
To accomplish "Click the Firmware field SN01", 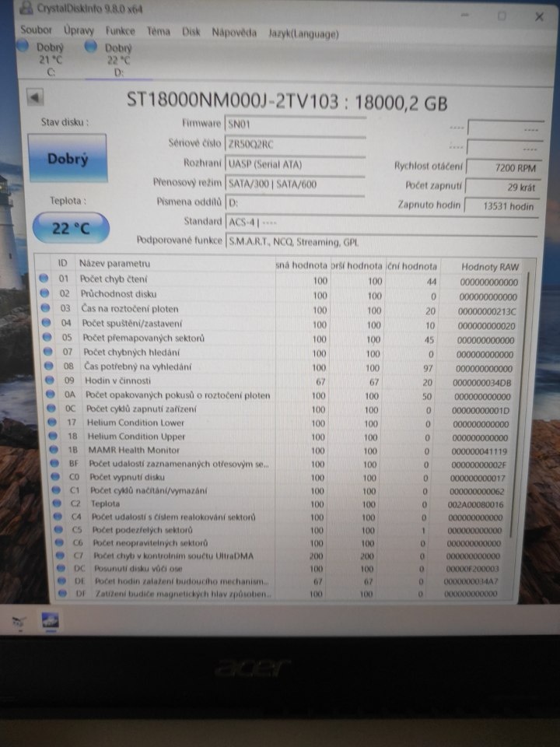I will [x=295, y=124].
